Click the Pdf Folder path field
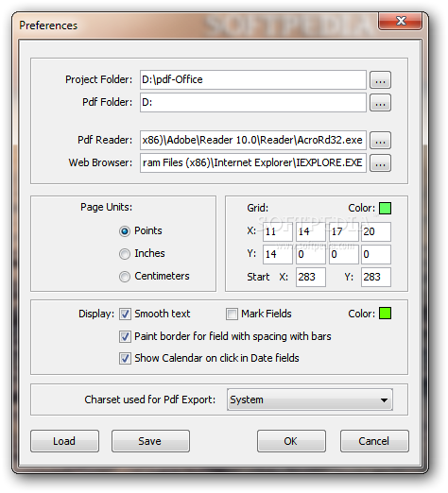The image size is (448, 493). click(253, 103)
